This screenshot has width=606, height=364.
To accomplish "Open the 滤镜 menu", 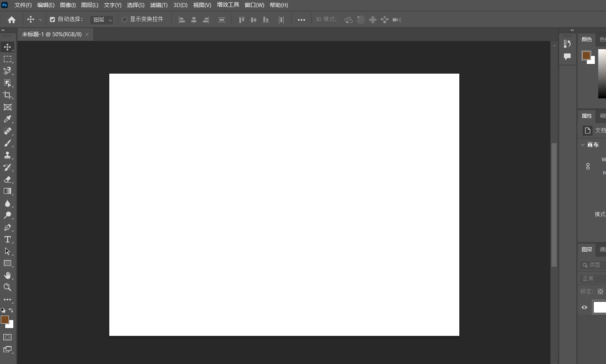I will tap(158, 5).
